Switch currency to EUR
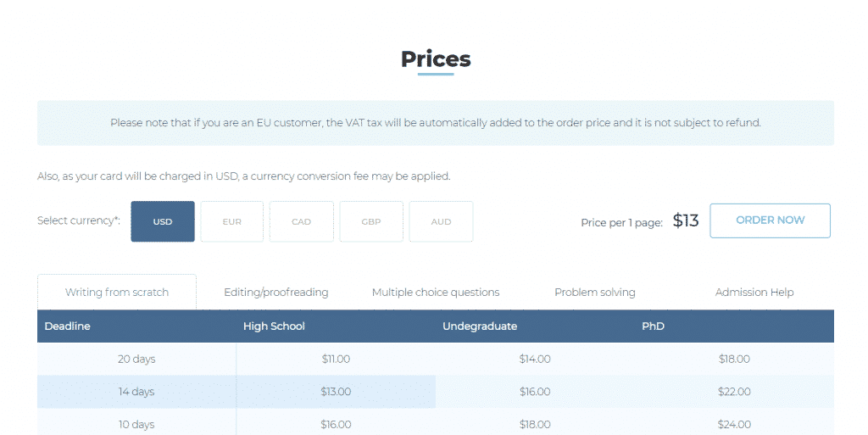 point(232,221)
